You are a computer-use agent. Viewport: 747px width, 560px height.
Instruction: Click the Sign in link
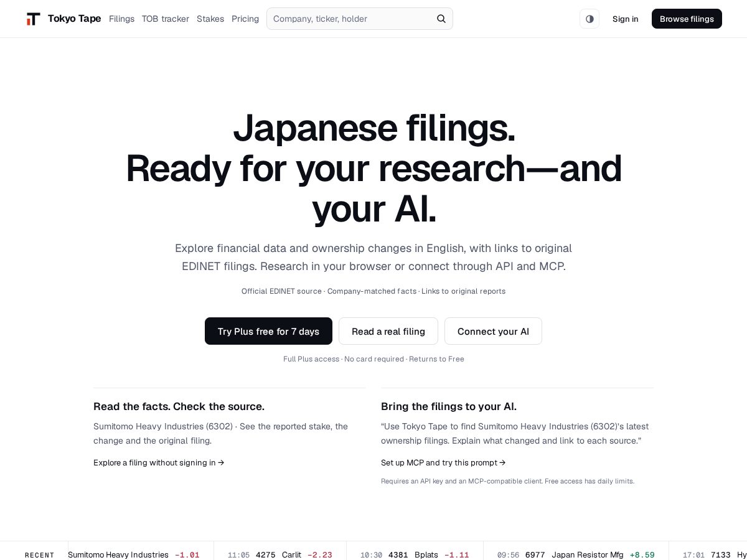(x=626, y=19)
